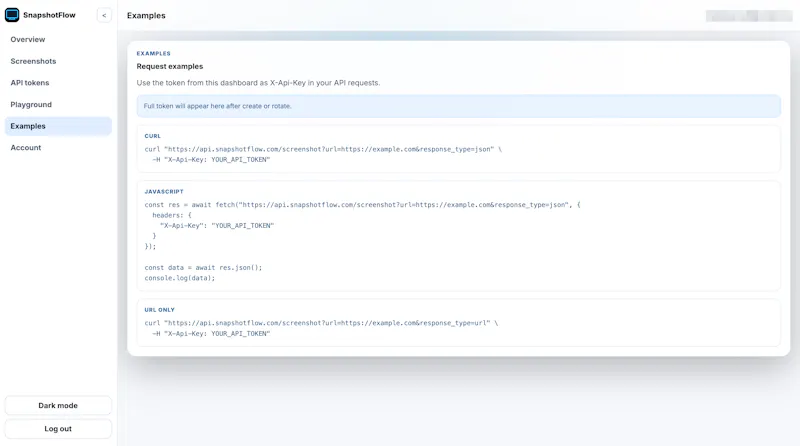The image size is (800, 446).
Task: Click the SnapshotFlow brand name
Action: point(49,15)
